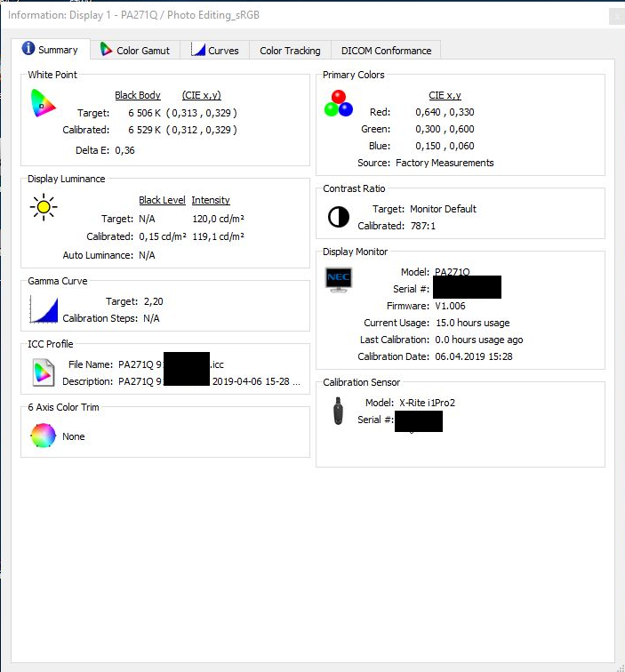Open the DICOM Conformance tab
The width and height of the screenshot is (625, 672).
(386, 51)
